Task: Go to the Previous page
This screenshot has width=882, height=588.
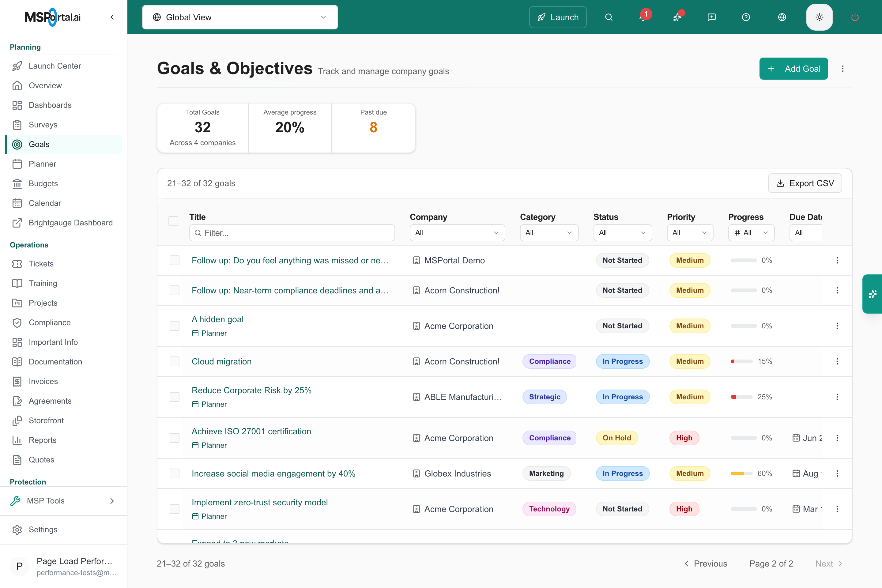Action: tap(706, 563)
